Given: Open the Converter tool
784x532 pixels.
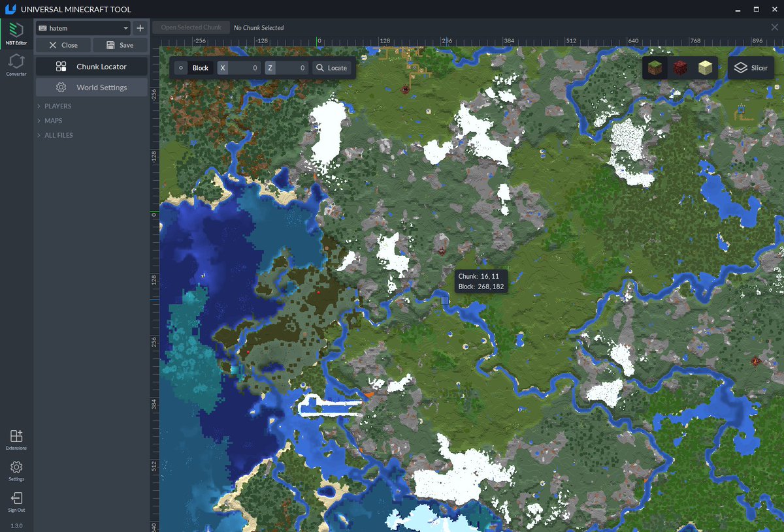Looking at the screenshot, I should [x=16, y=65].
